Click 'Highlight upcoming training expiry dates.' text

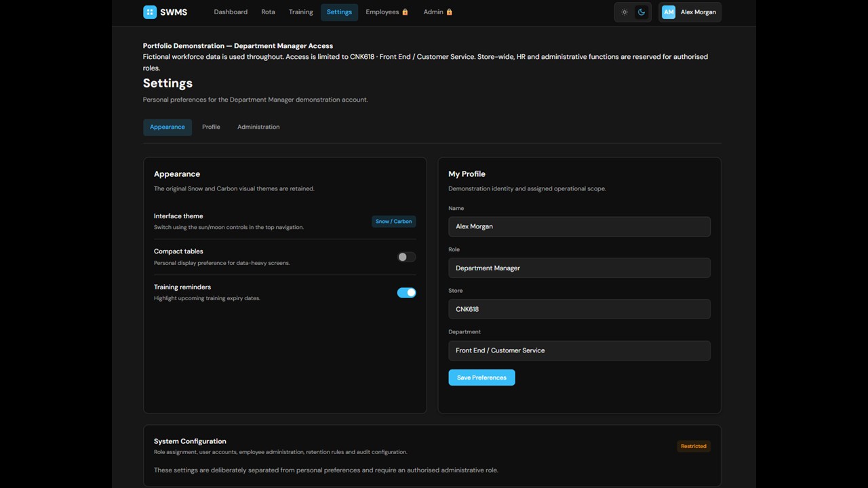click(207, 298)
